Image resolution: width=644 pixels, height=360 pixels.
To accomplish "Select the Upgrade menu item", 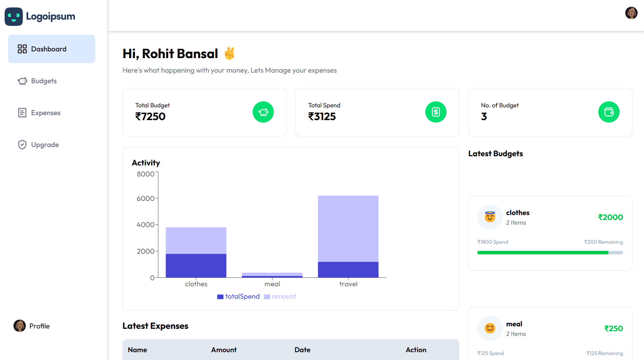I will click(x=45, y=145).
